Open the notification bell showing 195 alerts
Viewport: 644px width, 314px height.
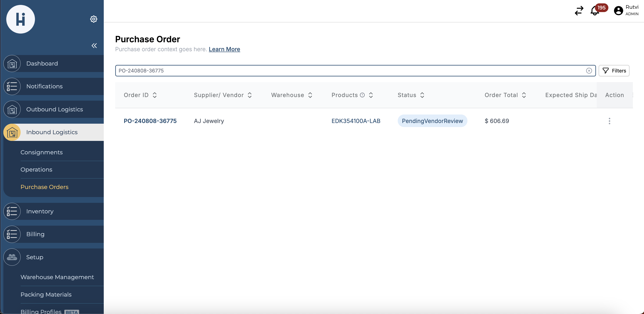594,11
